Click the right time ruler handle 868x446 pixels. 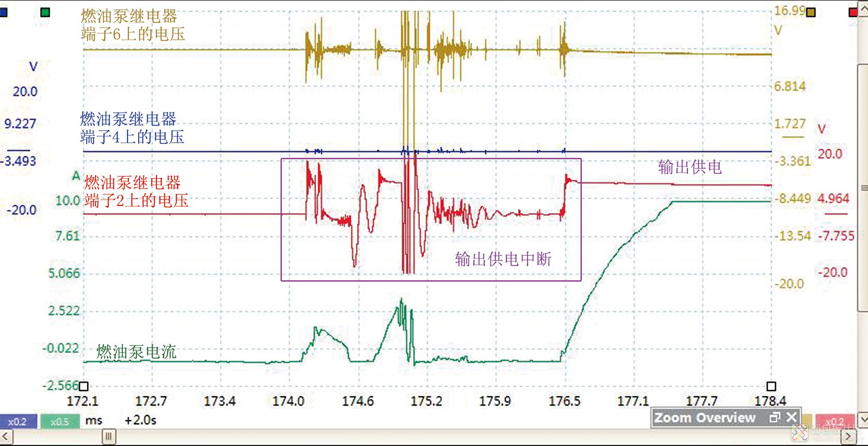(771, 386)
